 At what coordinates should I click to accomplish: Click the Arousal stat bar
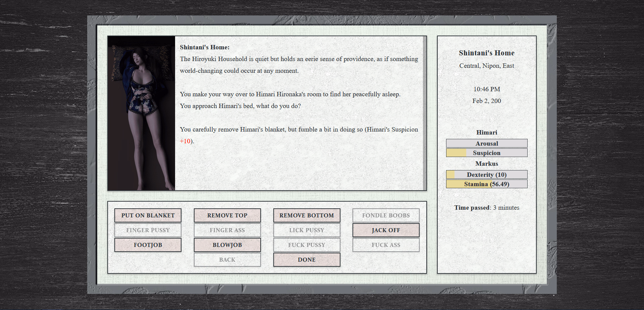click(486, 143)
